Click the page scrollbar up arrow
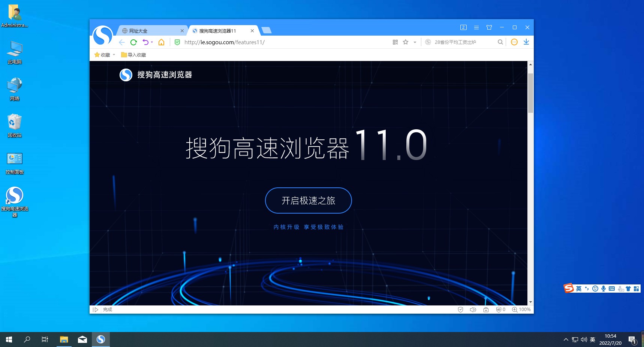Image resolution: width=644 pixels, height=347 pixels. pos(530,64)
